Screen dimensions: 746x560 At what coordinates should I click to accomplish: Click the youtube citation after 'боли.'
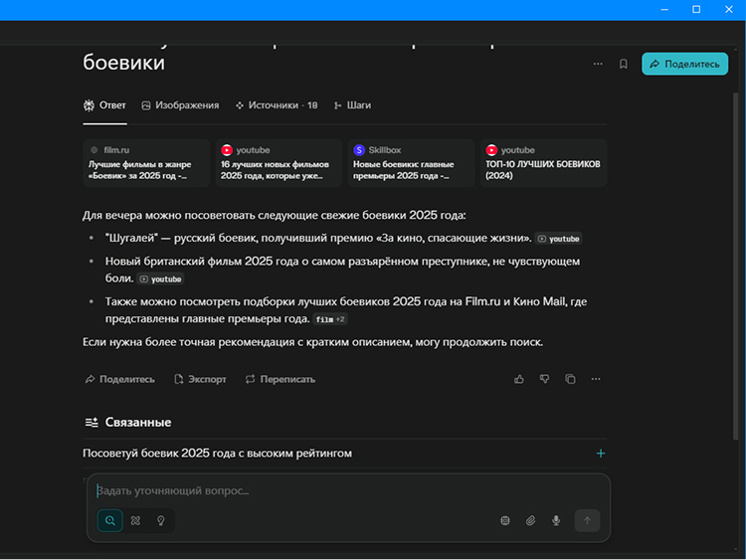[160, 279]
